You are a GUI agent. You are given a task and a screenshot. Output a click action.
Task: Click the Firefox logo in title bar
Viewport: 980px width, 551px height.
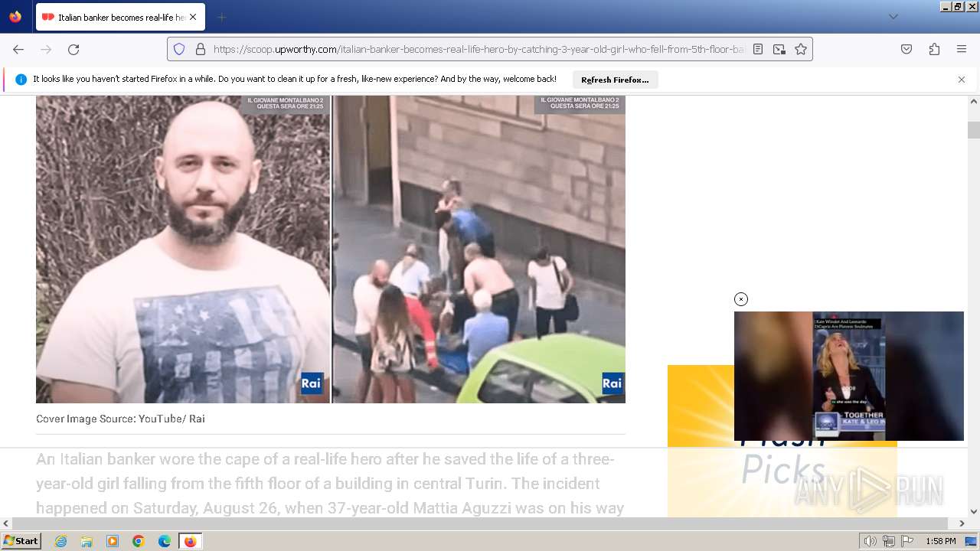(x=15, y=16)
